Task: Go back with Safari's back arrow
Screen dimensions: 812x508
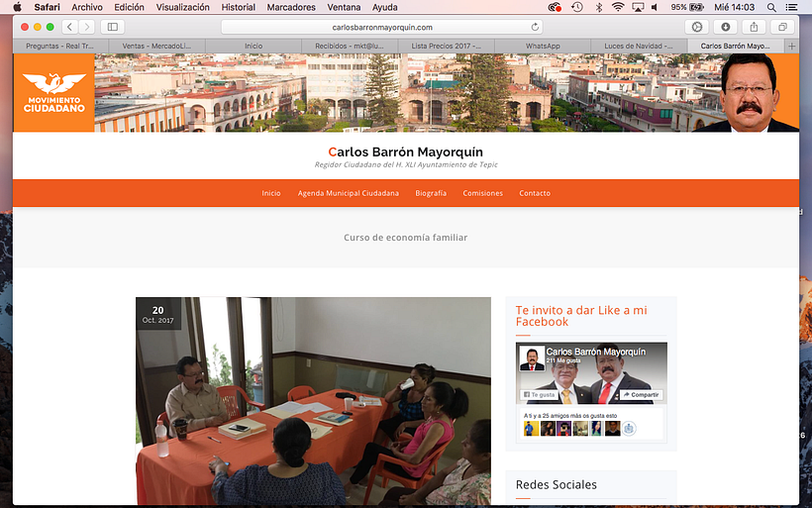Action: pyautogui.click(x=70, y=27)
